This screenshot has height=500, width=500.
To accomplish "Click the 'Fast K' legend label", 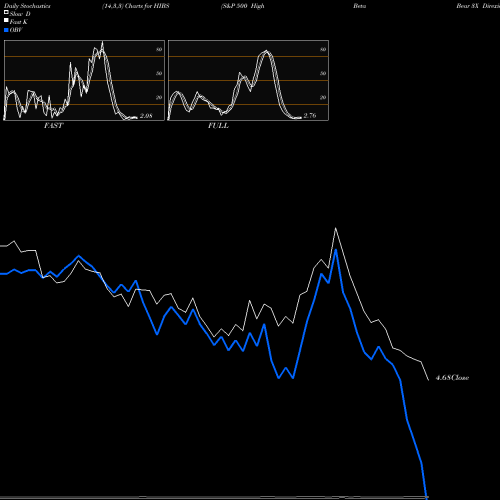I will click(x=19, y=22).
